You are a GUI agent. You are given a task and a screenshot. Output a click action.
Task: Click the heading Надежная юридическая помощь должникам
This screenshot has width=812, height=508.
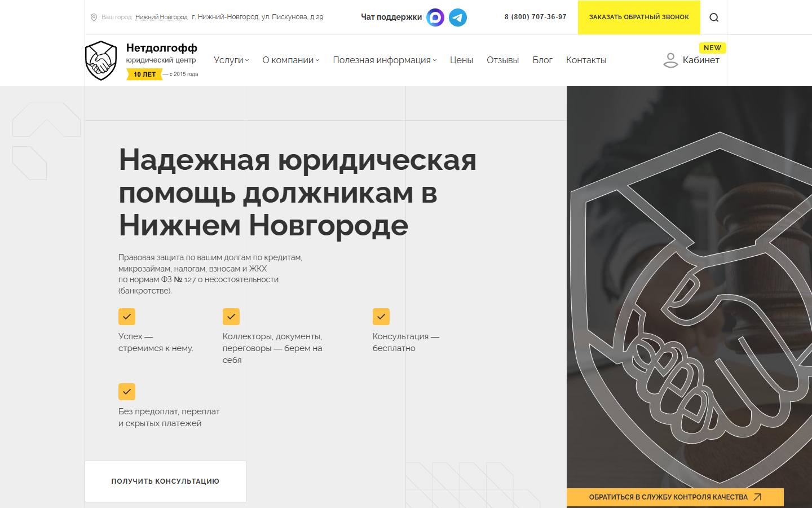pos(297,192)
